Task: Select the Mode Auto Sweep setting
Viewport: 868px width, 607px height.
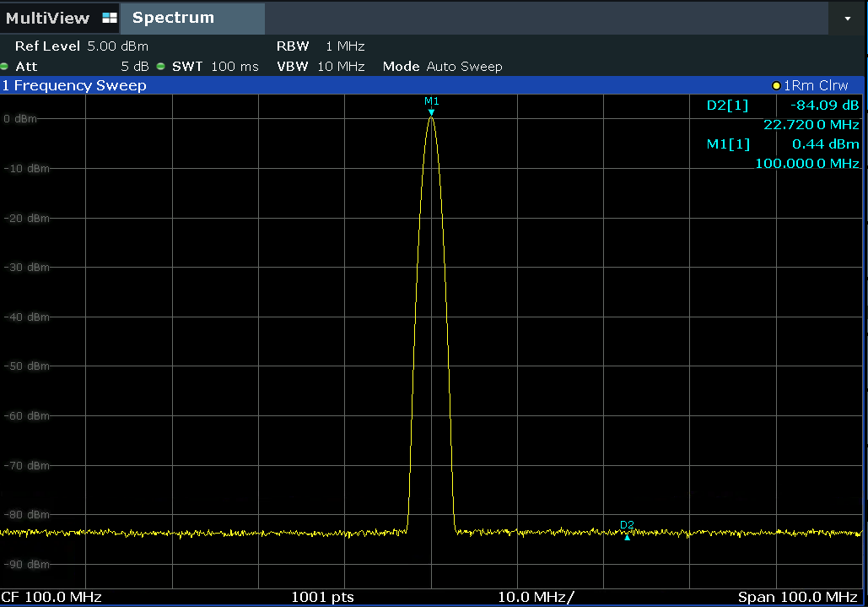Action: 442,67
